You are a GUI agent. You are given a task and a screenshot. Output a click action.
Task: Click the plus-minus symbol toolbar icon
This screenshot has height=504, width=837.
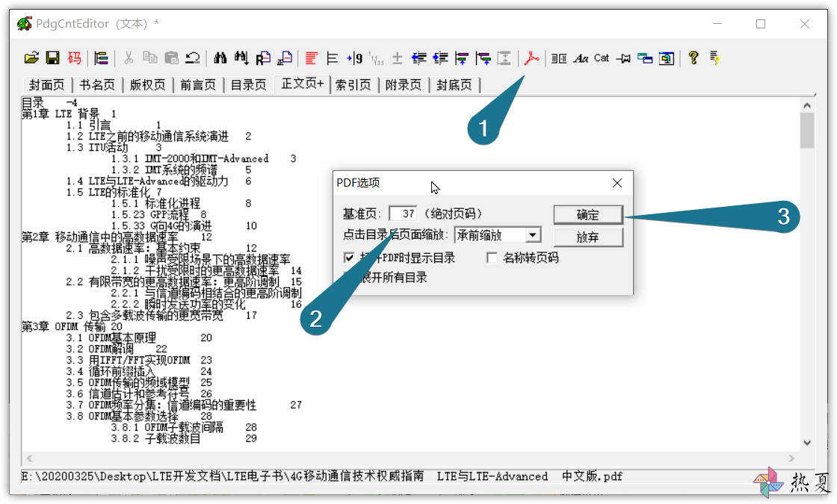(x=397, y=57)
